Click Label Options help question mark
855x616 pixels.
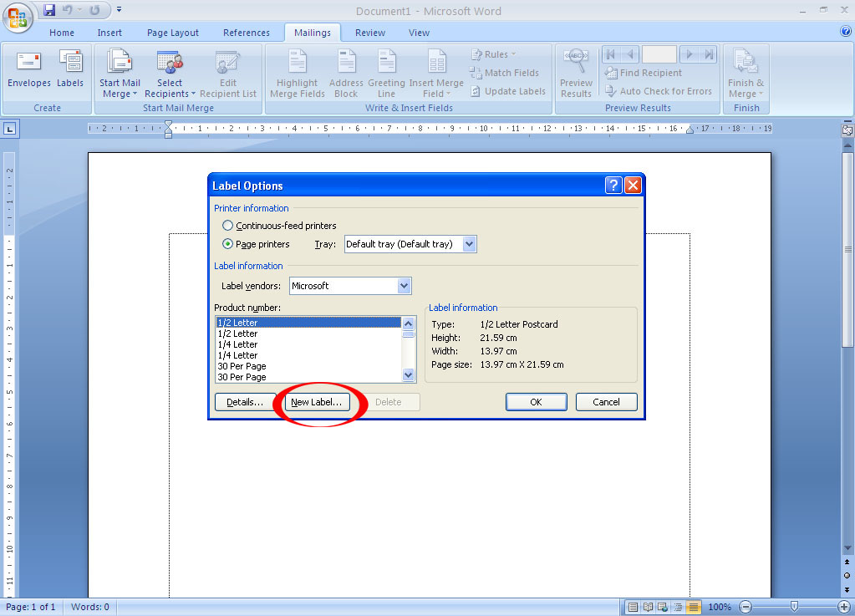pos(613,186)
